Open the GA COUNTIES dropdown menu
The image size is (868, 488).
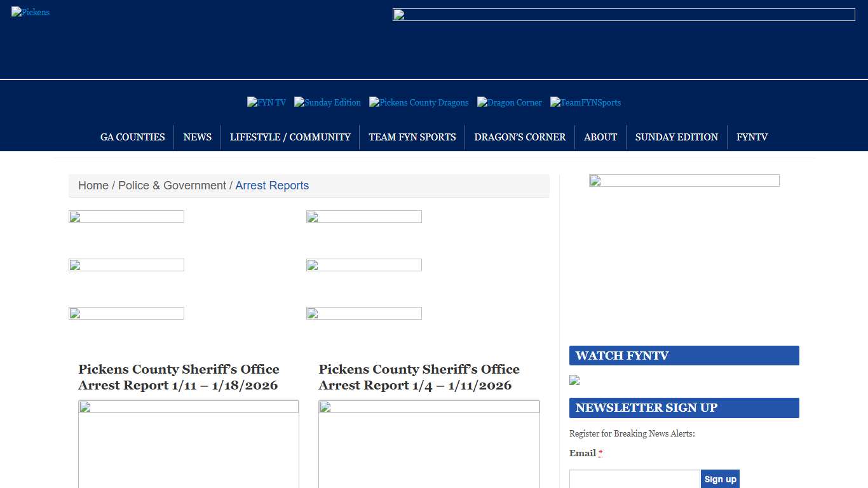pyautogui.click(x=132, y=137)
